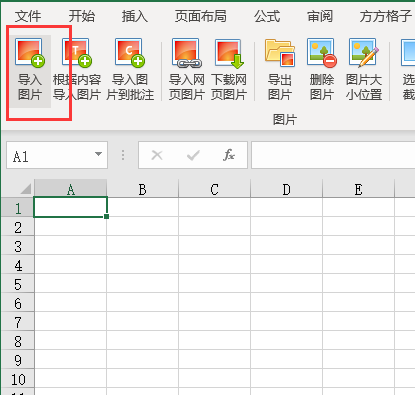Open the 方方格子 tab
415x395 pixels.
point(386,16)
